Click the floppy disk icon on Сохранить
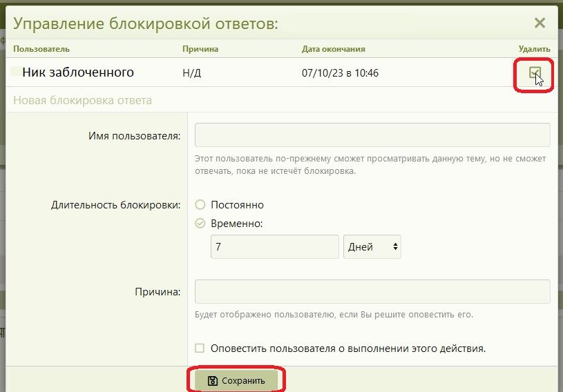 click(213, 380)
